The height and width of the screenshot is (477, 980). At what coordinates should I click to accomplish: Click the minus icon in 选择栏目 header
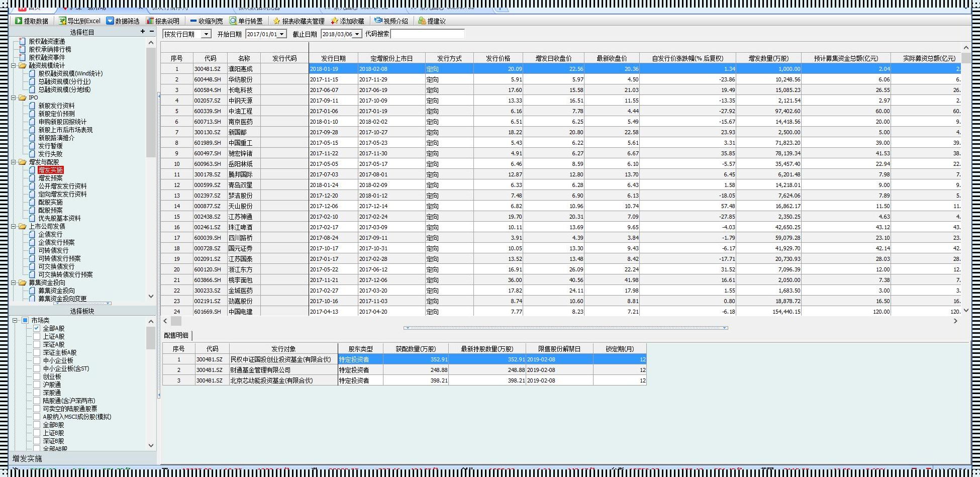coord(152,31)
